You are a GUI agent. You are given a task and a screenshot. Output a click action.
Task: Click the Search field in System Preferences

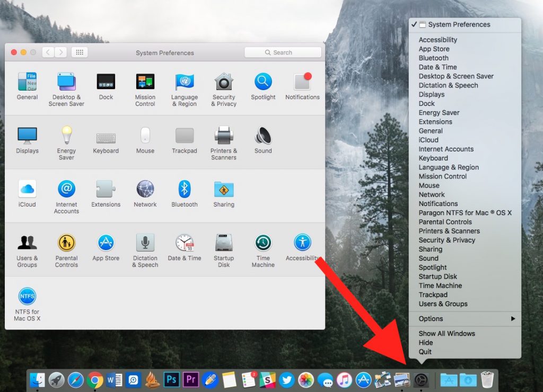[x=283, y=52]
